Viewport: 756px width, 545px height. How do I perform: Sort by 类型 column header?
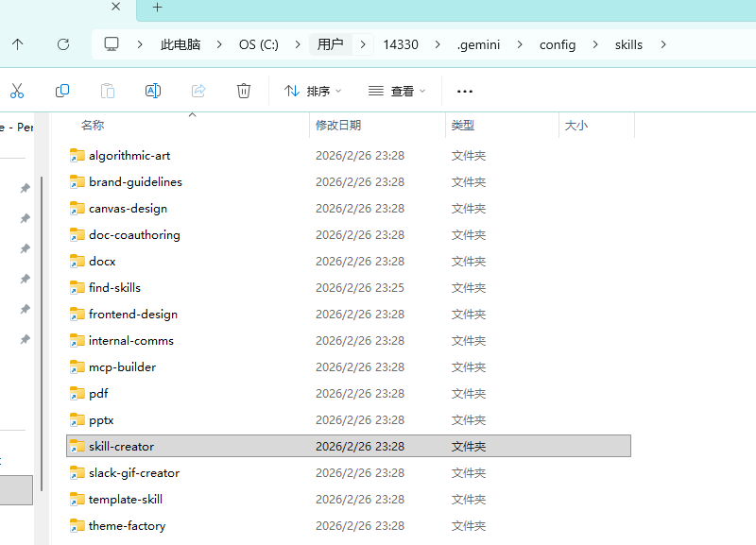(x=463, y=126)
